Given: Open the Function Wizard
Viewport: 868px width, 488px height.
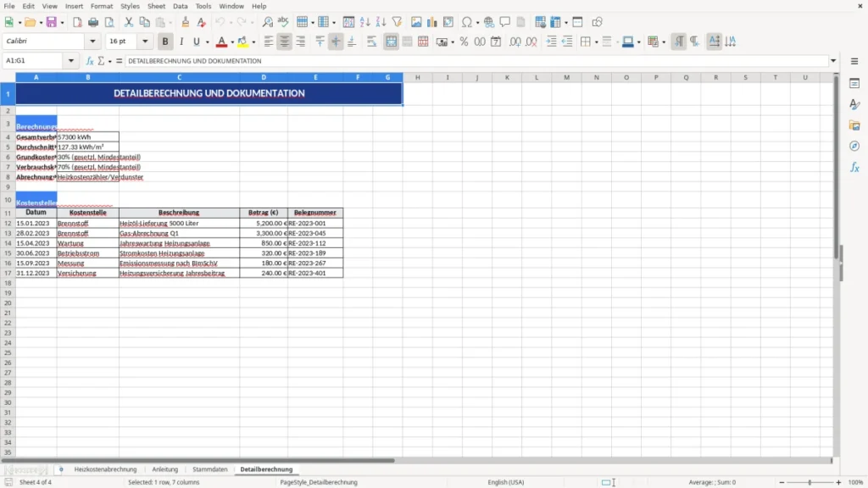Looking at the screenshot, I should tap(90, 61).
